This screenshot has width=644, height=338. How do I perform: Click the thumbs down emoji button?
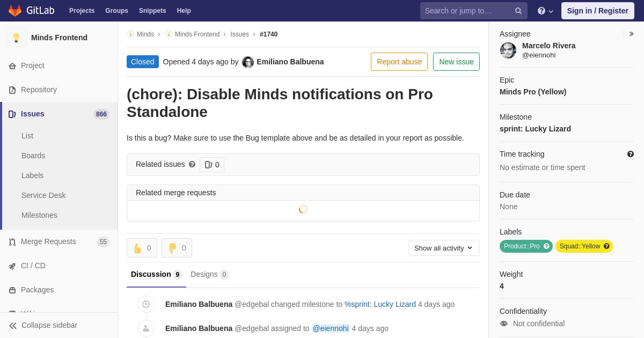(x=177, y=248)
